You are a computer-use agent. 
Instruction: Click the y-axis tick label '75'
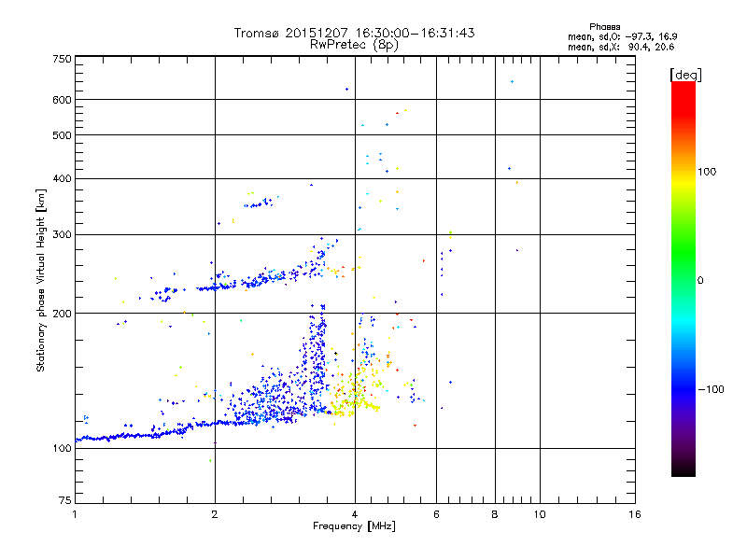click(x=64, y=500)
